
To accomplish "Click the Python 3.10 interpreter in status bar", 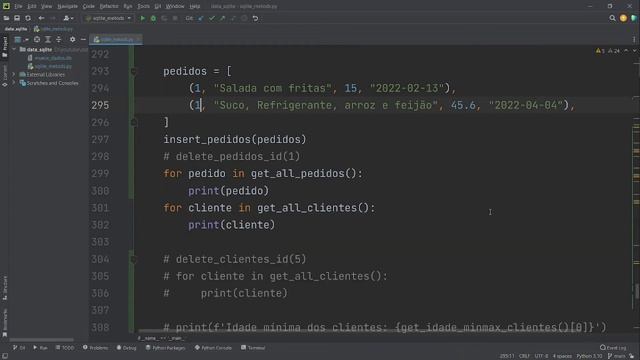I will click(x=589, y=356).
